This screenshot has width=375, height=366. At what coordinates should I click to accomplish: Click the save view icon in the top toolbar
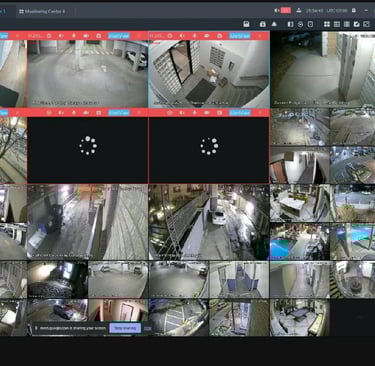(246, 24)
